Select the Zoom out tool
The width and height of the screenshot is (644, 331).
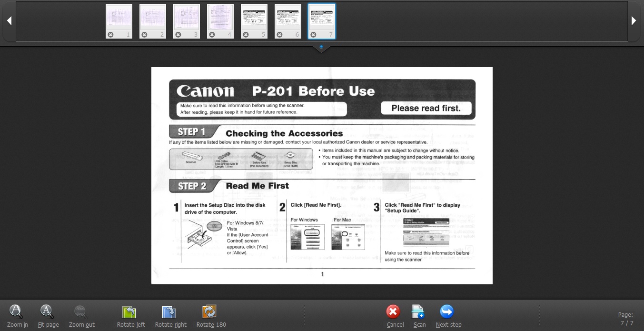pyautogui.click(x=81, y=312)
